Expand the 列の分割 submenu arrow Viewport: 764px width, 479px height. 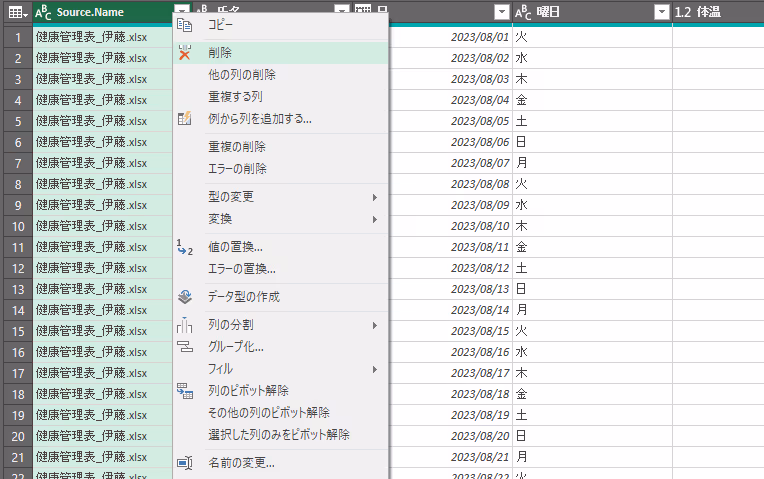click(x=375, y=325)
